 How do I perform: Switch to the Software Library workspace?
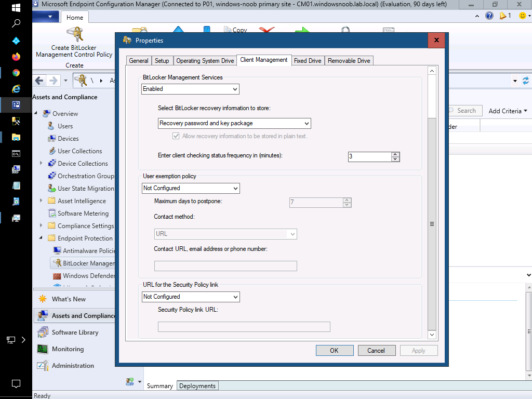(75, 332)
